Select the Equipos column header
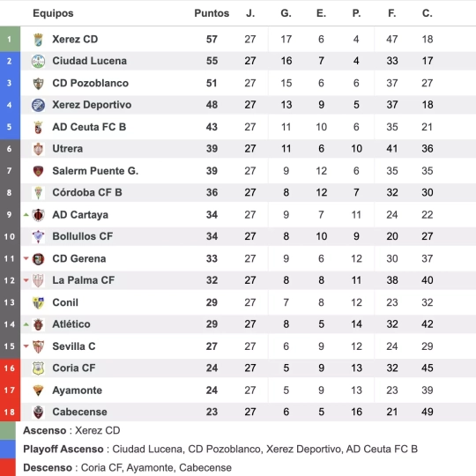 point(53,13)
